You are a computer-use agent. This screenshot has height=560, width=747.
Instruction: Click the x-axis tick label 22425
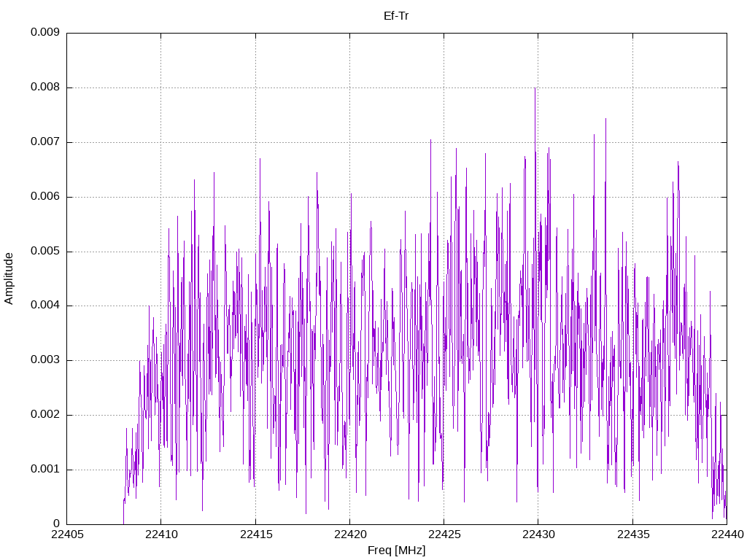tap(444, 534)
